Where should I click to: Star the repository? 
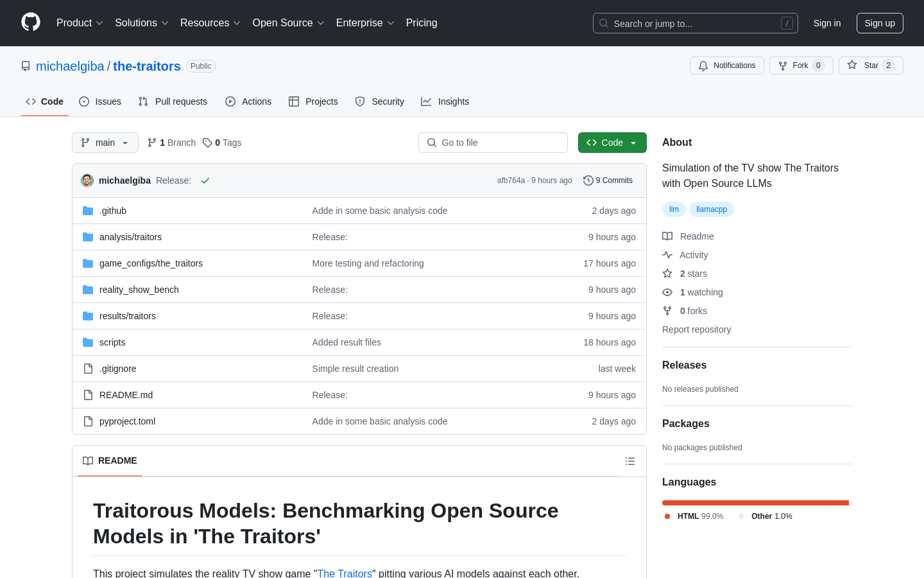871,66
